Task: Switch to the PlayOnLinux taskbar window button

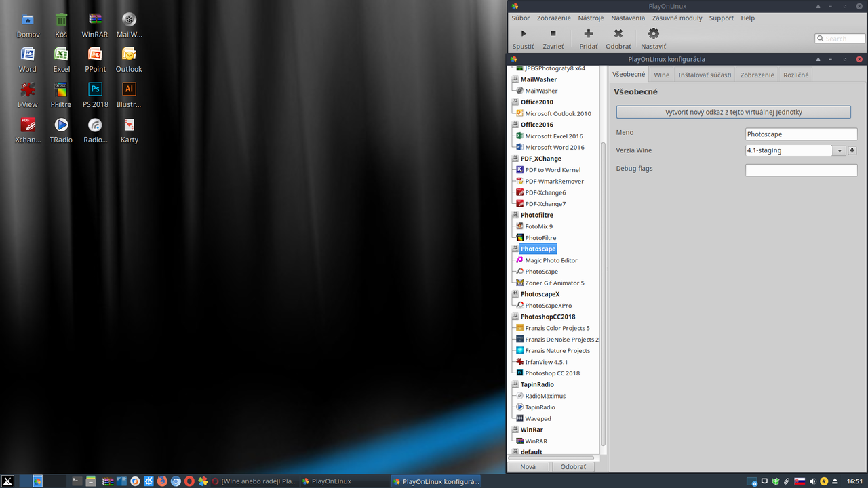Action: pos(343,481)
